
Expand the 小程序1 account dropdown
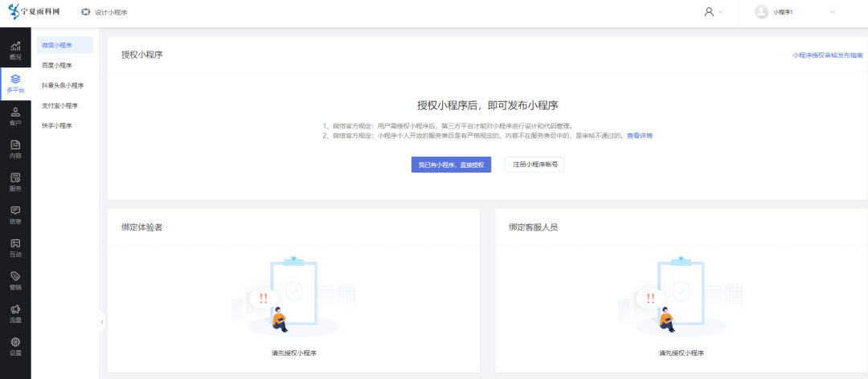click(x=833, y=11)
